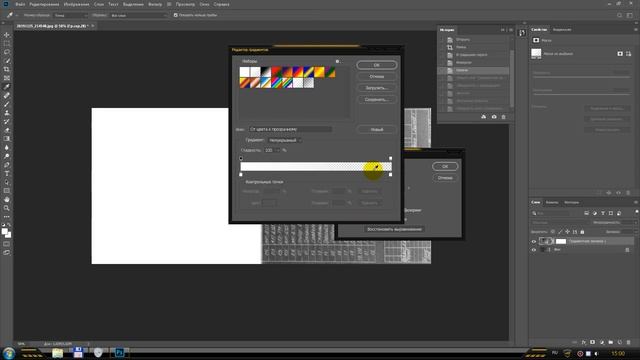Open the smoothness percent dropdown arrow
The width and height of the screenshot is (640, 360).
(x=278, y=150)
